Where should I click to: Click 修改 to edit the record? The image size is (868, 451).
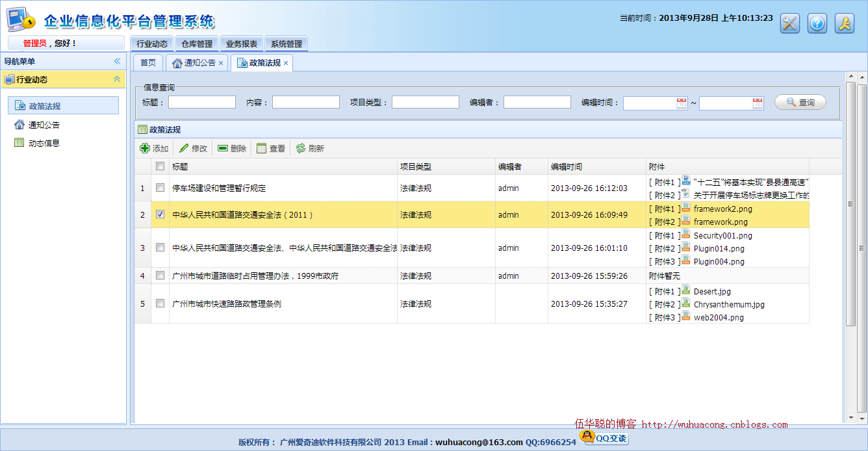pyautogui.click(x=193, y=148)
